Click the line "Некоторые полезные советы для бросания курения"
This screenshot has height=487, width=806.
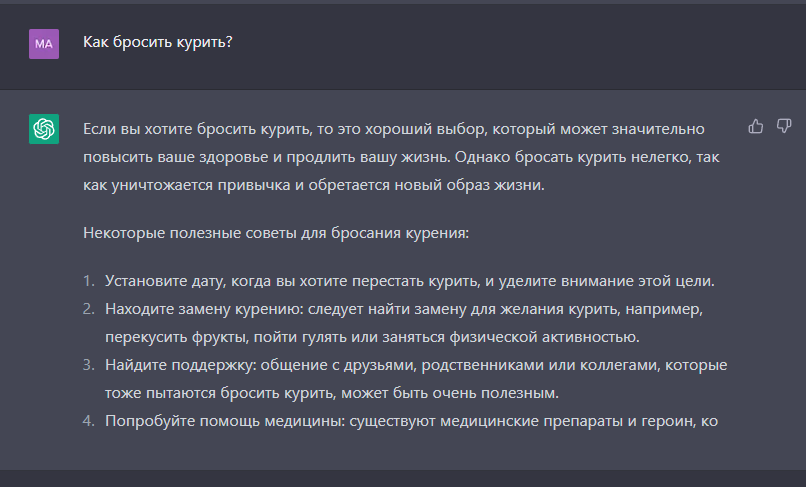(x=276, y=234)
